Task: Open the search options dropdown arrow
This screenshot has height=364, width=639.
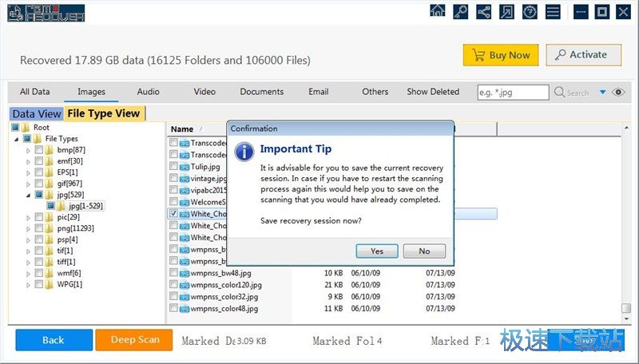Action: click(x=603, y=92)
